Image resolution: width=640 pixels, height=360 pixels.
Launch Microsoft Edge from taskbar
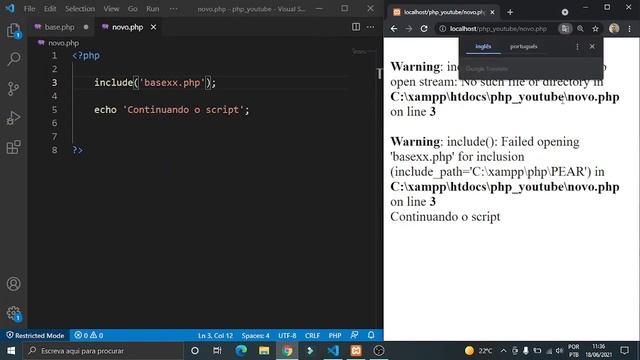241,351
